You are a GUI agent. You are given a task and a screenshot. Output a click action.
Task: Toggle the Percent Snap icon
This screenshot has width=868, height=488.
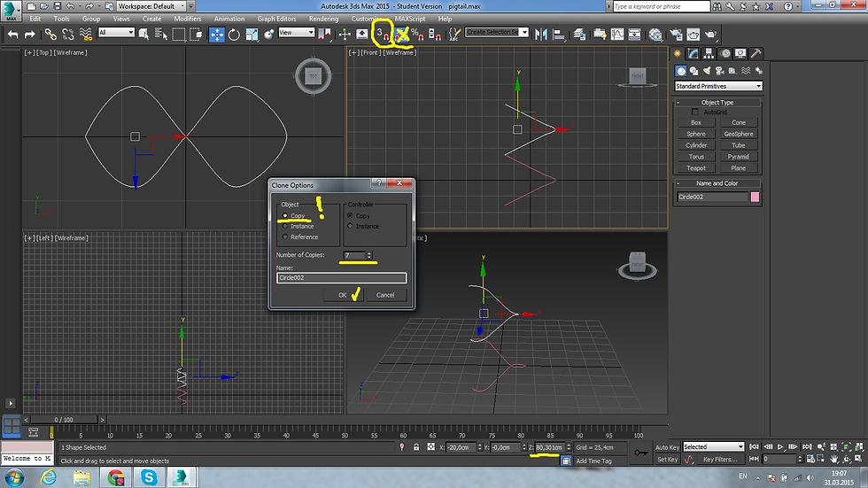417,35
